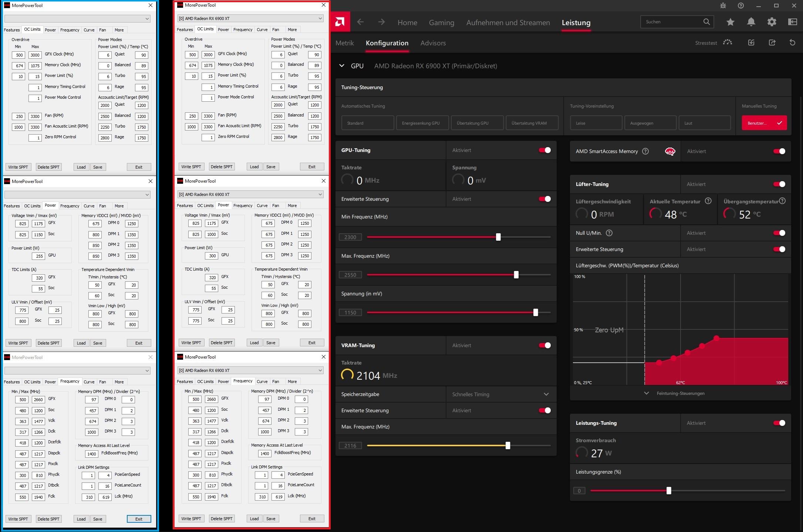Click Delete SPPT in the blue Frequency window
The height and width of the screenshot is (532, 803).
48,519
